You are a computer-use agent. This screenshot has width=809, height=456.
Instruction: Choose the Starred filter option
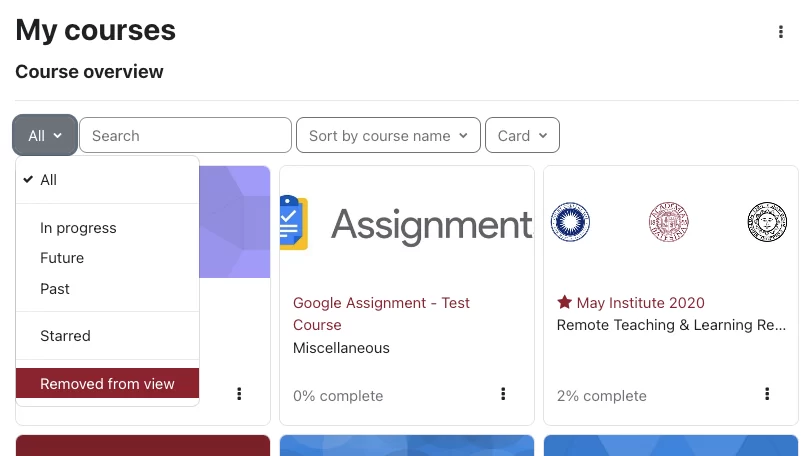[x=65, y=336]
